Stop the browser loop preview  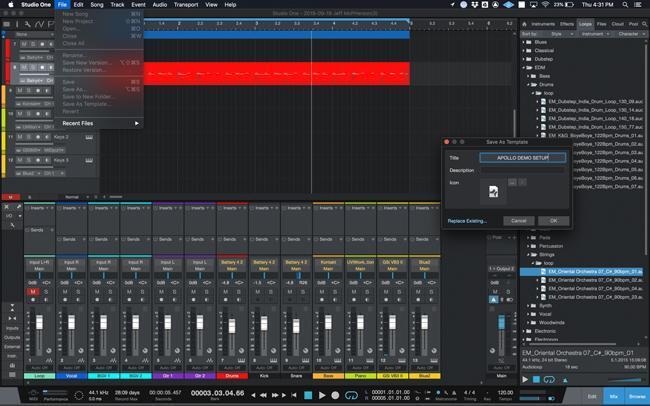click(536, 379)
